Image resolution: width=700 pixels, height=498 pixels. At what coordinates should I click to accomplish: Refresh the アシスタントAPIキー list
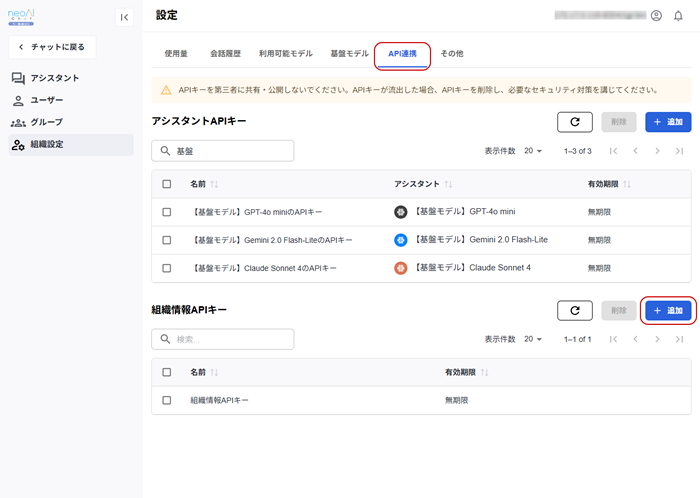click(x=575, y=122)
